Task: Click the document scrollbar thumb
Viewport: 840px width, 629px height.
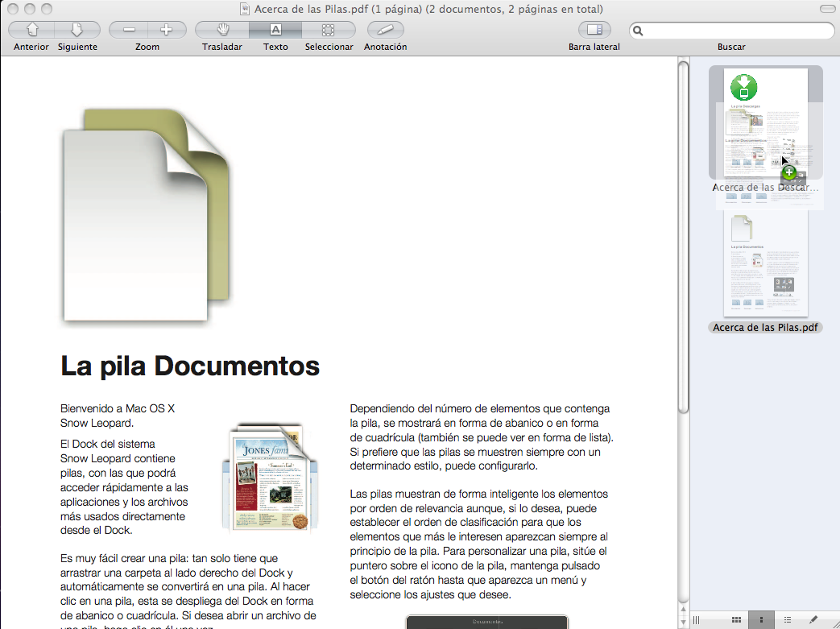Action: tap(683, 238)
